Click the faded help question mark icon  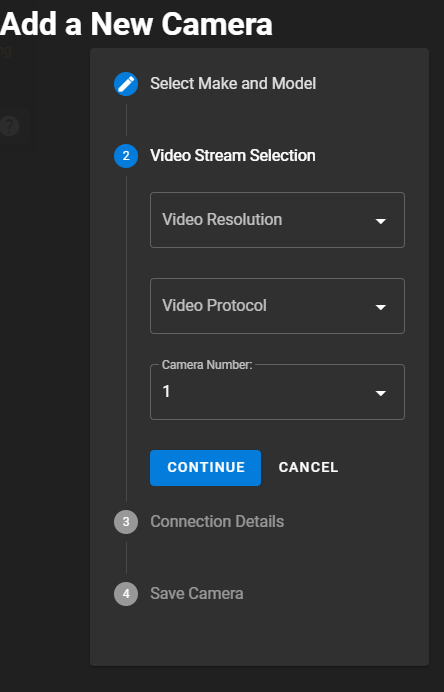pyautogui.click(x=9, y=126)
